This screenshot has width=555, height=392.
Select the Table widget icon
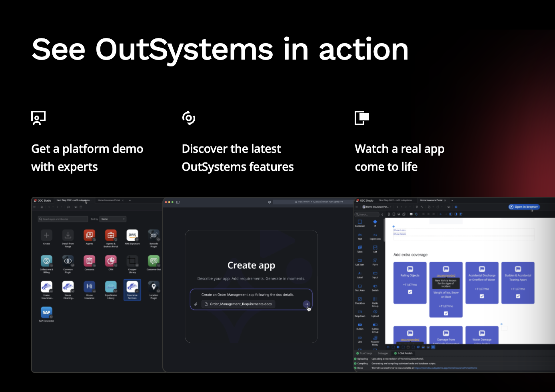(360, 248)
